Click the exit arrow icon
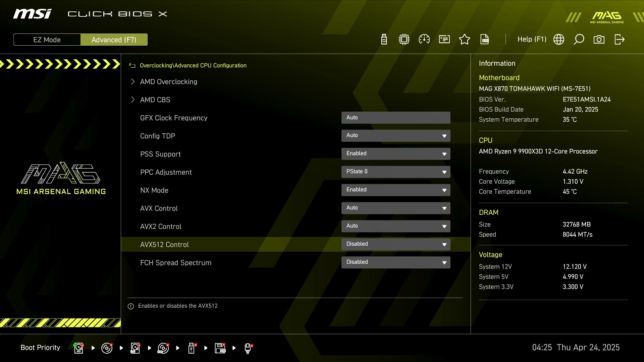Screen dimensions: 644x362 point(619,40)
